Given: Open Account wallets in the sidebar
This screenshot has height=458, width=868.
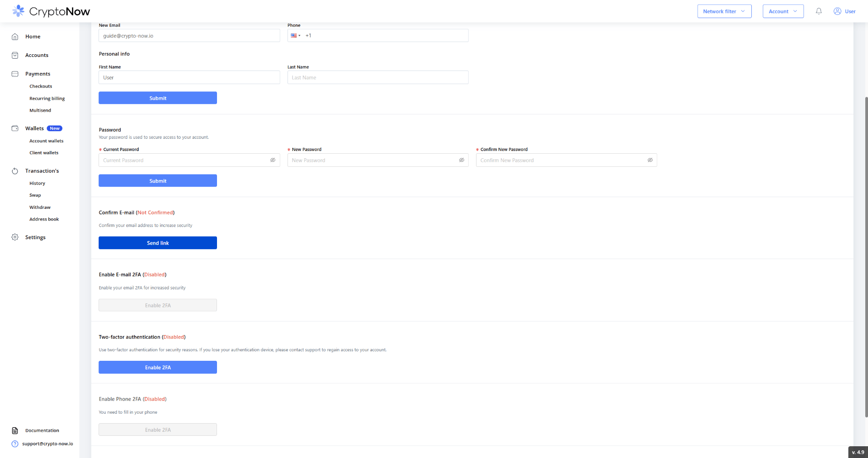Looking at the screenshot, I should tap(47, 141).
